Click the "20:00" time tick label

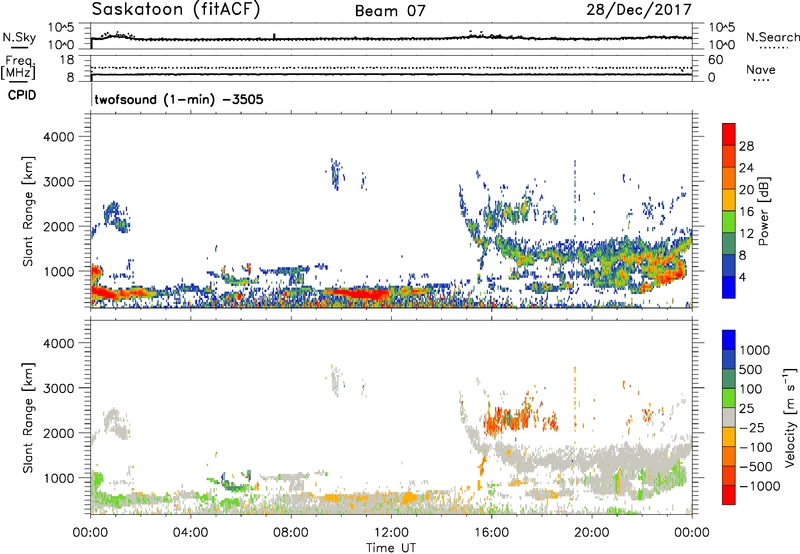pyautogui.click(x=592, y=533)
